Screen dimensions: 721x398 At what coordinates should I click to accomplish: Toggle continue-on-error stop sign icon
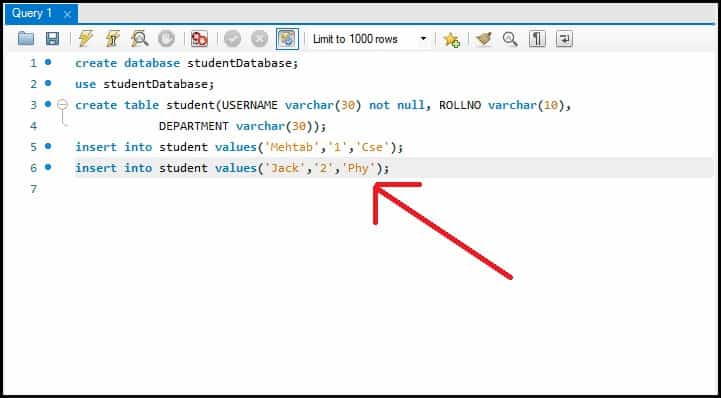coord(200,39)
